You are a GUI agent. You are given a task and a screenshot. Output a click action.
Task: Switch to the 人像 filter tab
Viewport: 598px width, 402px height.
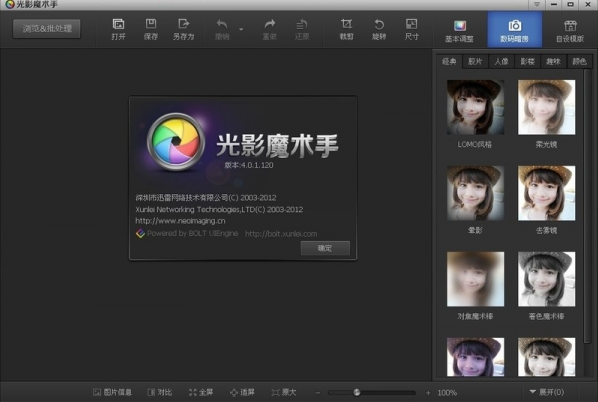501,61
